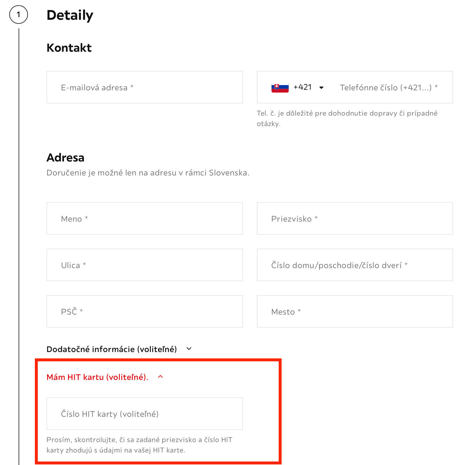Click Dodatočné informácie (voliteľné) label
476x465 pixels.
112,349
